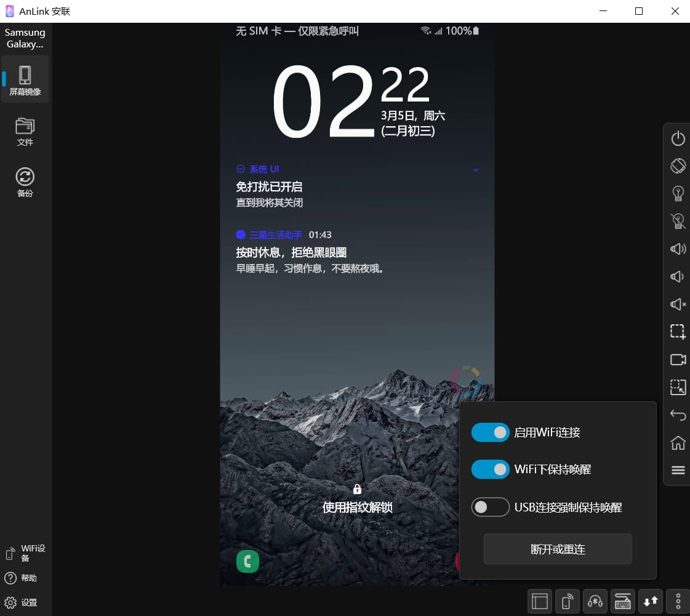Viewport: 690px width, 616px height.
Task: Tap the padlock icon on lock screen
Action: point(358,489)
